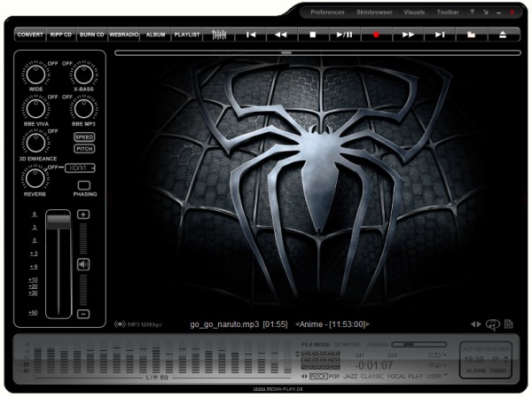Viewport: 532px width, 398px height.
Task: Click the WIDE effect knob
Action: click(x=35, y=74)
